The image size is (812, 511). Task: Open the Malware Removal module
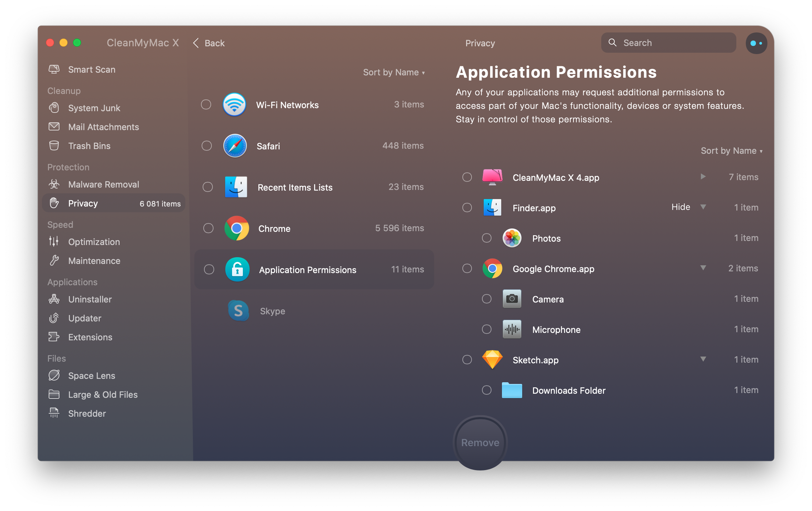click(113, 185)
